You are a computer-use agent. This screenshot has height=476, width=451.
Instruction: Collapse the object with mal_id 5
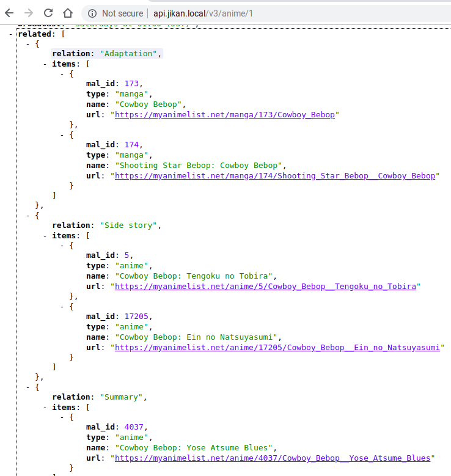[62, 246]
